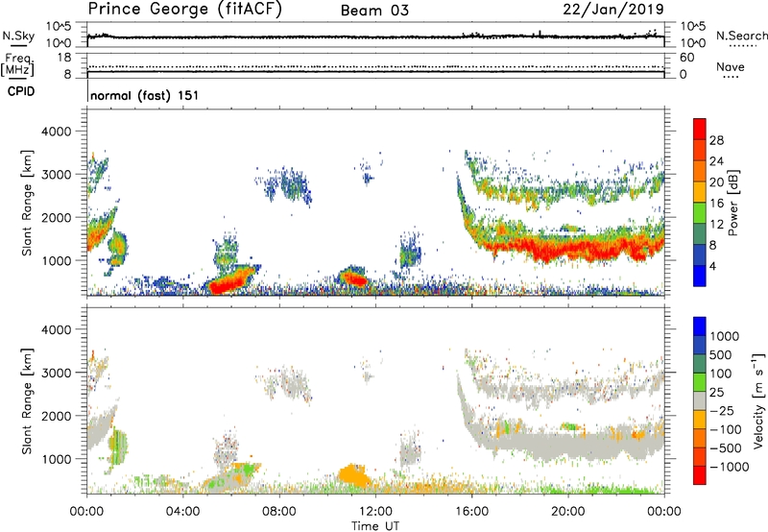Click the 'Power [dB]' colorbar title
The height and width of the screenshot is (532, 768).
pyautogui.click(x=733, y=203)
